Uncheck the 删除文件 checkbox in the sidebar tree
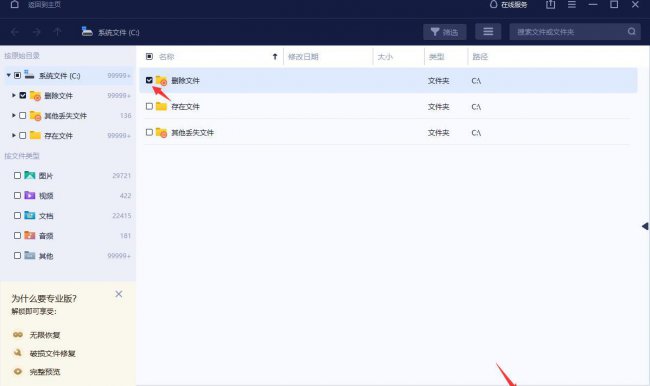The height and width of the screenshot is (386, 650). [23, 95]
